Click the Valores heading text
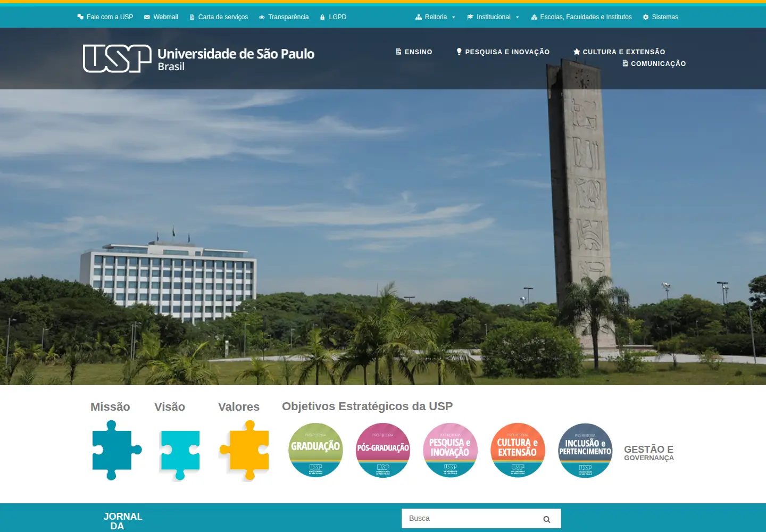This screenshot has width=766, height=532. point(239,407)
